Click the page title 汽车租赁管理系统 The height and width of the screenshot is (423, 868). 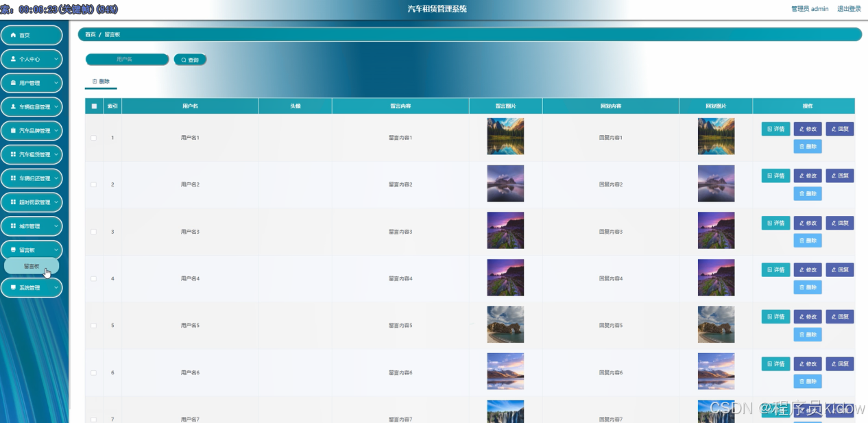tap(437, 9)
